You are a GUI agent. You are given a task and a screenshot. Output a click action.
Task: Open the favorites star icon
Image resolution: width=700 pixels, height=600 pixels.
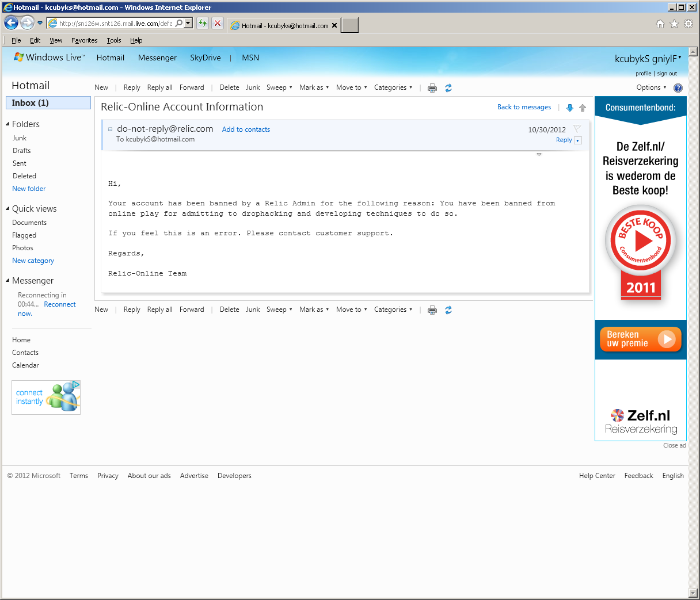click(674, 24)
